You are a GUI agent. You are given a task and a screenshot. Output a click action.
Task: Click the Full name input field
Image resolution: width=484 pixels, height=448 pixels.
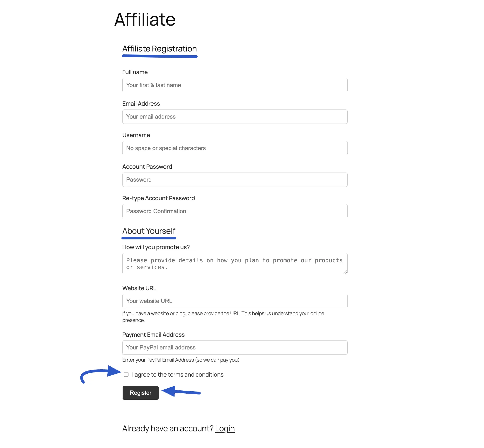(235, 85)
